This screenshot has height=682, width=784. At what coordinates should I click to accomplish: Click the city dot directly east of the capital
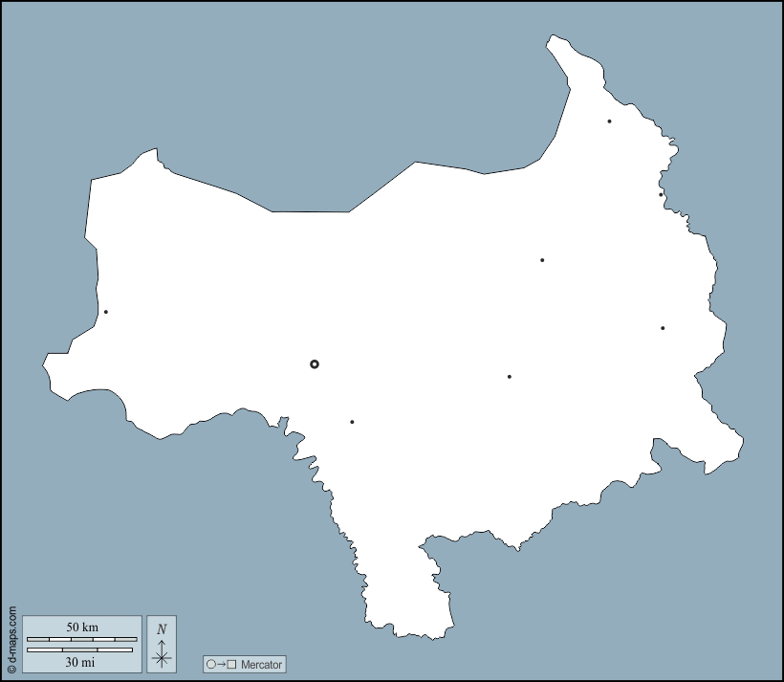pyautogui.click(x=510, y=377)
